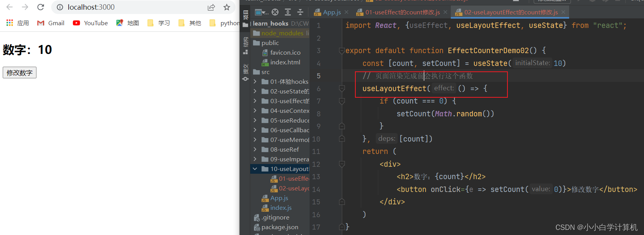Viewport: 644px width, 235px height.
Task: Close the 02-useLayoutEffect的count修改.js tab
Action: 563,12
